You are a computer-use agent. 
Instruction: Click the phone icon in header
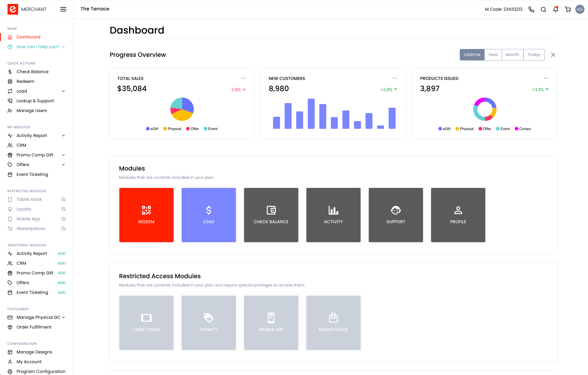click(531, 9)
